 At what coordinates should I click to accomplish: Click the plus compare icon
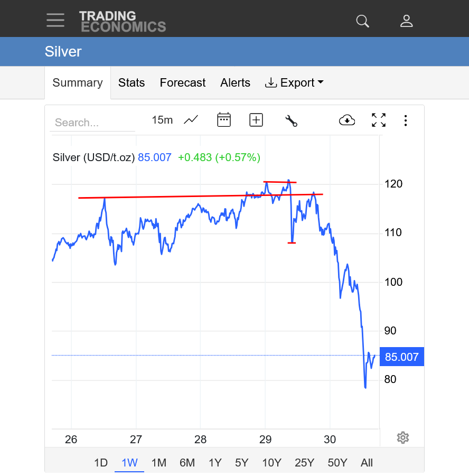pyautogui.click(x=256, y=120)
